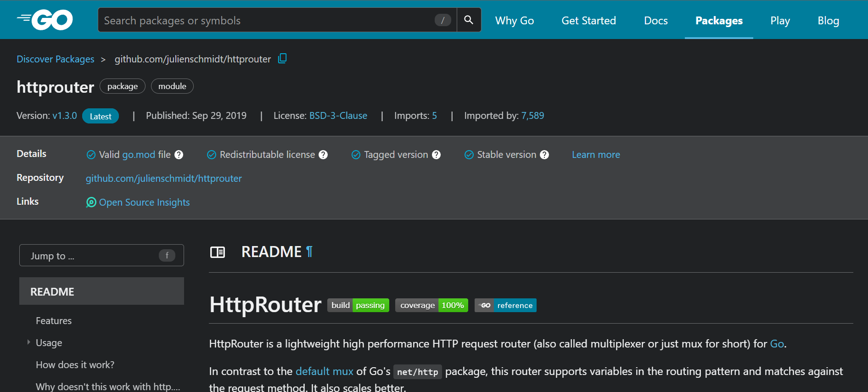Click the package chip

coord(123,86)
